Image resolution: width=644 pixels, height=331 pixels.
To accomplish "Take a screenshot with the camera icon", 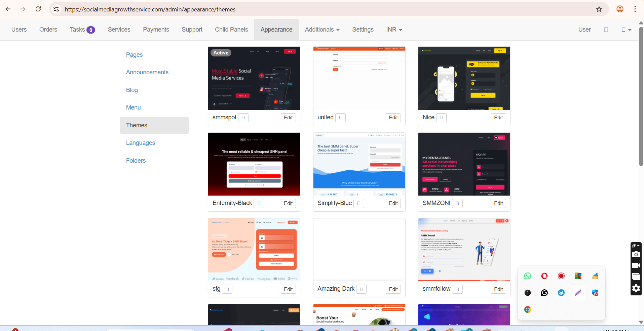I will pos(636,254).
